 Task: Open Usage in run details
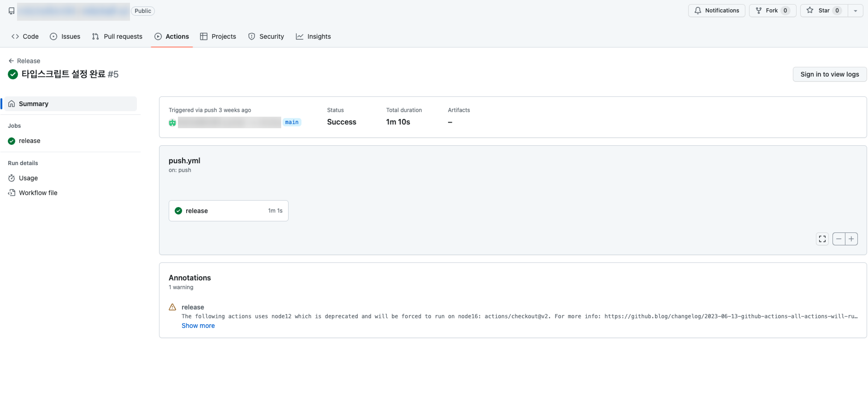click(28, 178)
